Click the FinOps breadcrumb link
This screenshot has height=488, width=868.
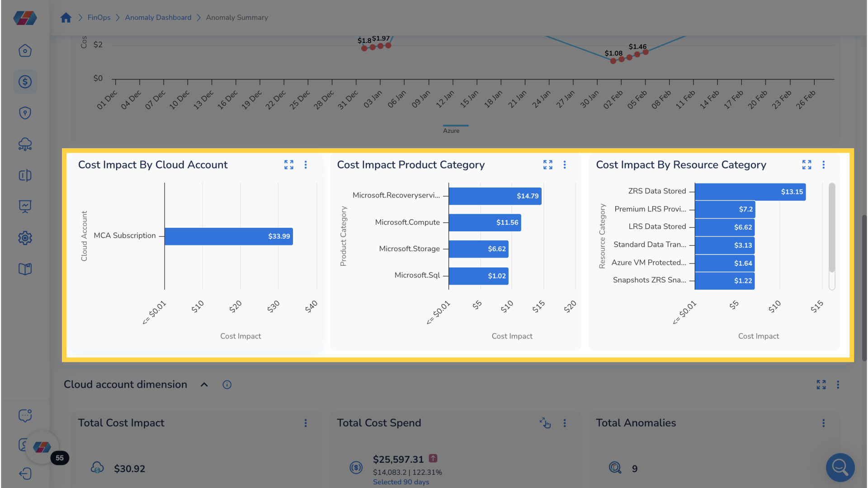point(99,17)
